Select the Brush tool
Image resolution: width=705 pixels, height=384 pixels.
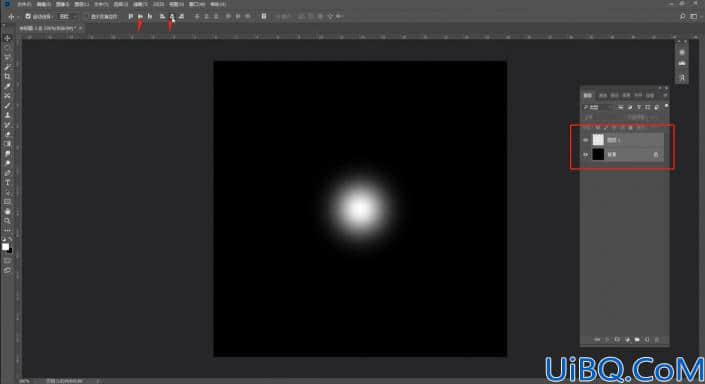[7, 105]
